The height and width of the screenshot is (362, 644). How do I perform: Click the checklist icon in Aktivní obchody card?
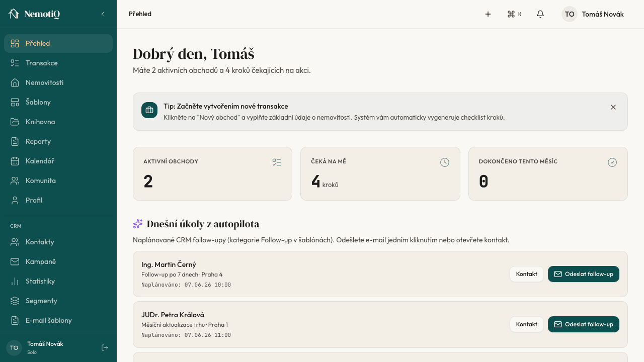pyautogui.click(x=277, y=162)
